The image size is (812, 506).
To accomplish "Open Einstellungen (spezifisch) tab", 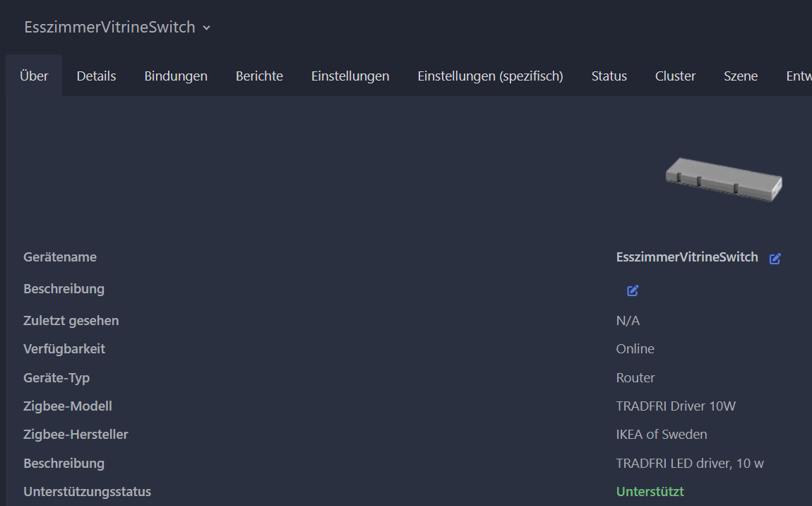I will (491, 76).
